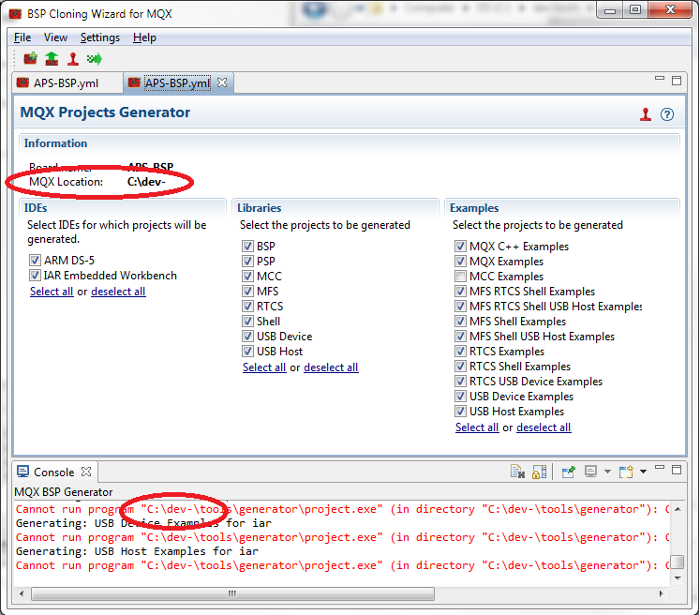The height and width of the screenshot is (615, 700).
Task: Maximize the editor area
Action: pyautogui.click(x=677, y=81)
